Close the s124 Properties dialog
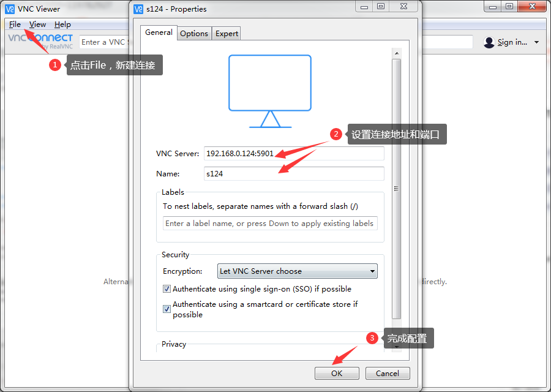Image resolution: width=551 pixels, height=392 pixels. [404, 6]
